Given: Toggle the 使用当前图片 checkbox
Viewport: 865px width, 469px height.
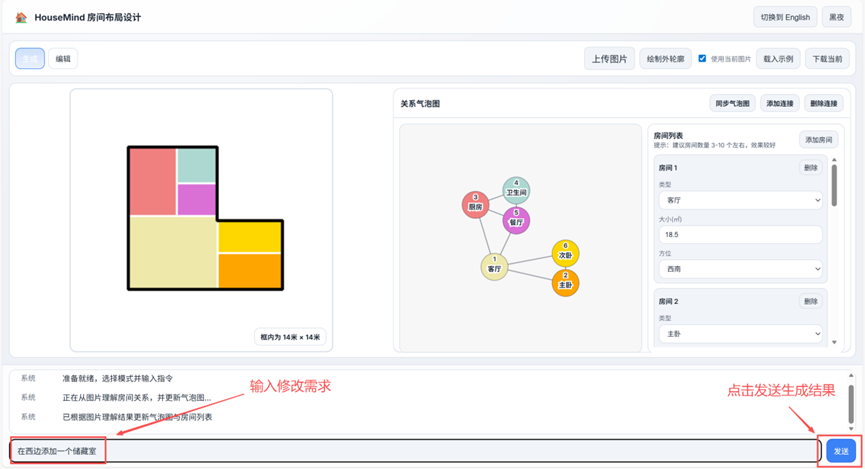Looking at the screenshot, I should 702,59.
